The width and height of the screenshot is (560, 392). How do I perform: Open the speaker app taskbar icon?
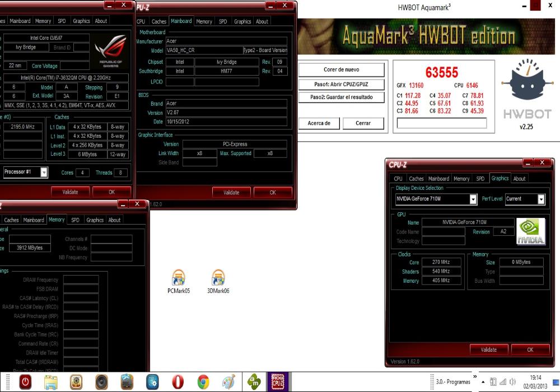pos(101,382)
